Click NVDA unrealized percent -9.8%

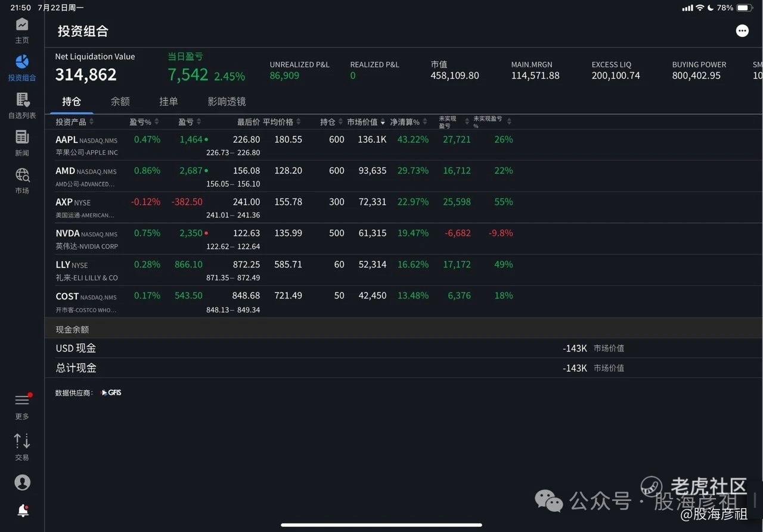coord(501,233)
